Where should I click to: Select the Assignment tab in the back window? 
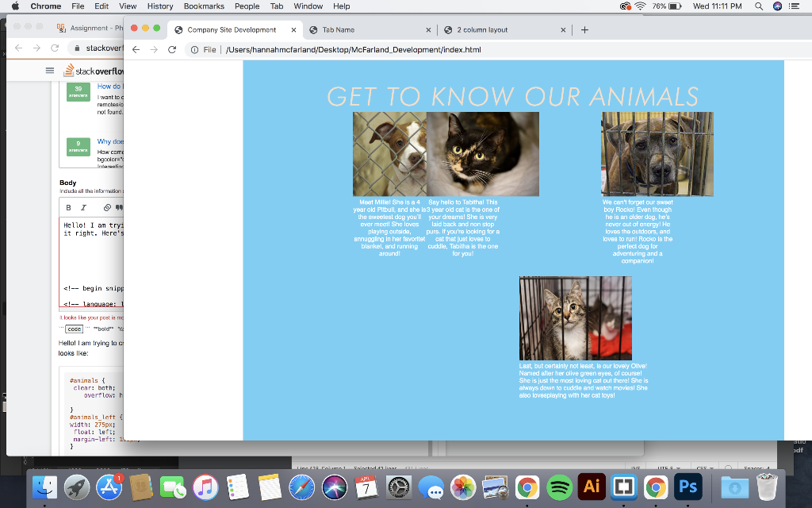tap(89, 28)
